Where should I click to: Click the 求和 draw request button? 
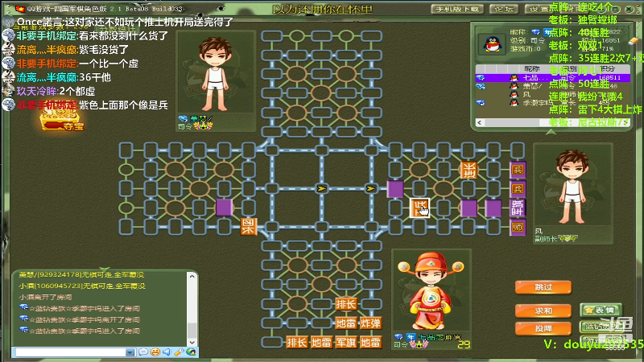tap(543, 311)
